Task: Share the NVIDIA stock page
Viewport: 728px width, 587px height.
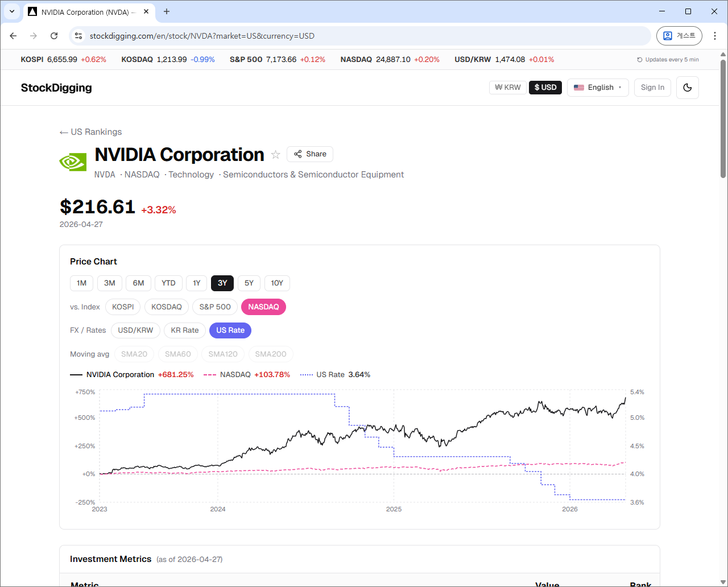Action: point(310,154)
